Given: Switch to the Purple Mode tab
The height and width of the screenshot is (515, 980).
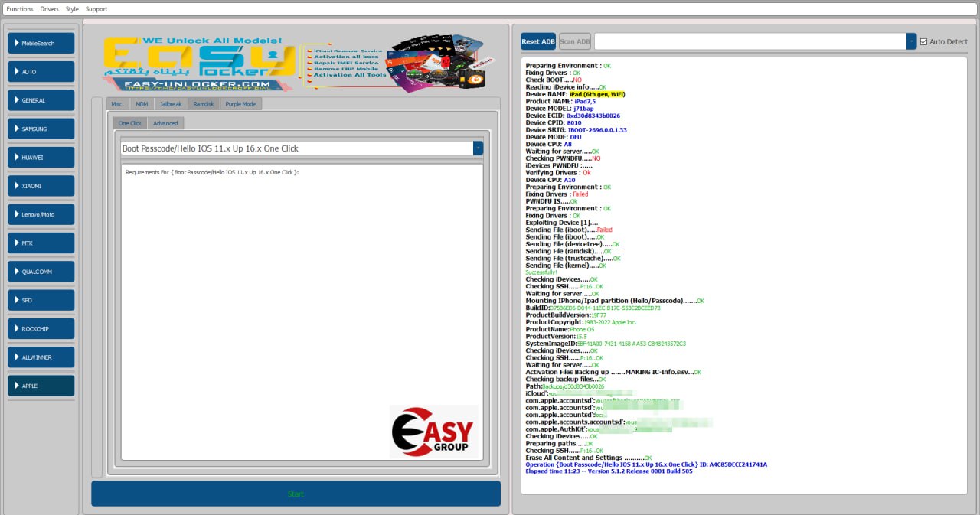Looking at the screenshot, I should pos(240,103).
